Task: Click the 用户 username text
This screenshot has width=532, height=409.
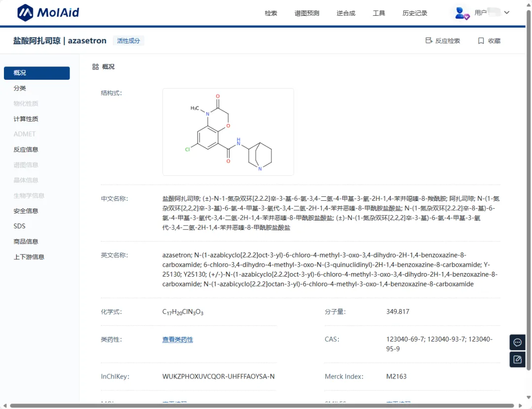Action: [x=480, y=13]
